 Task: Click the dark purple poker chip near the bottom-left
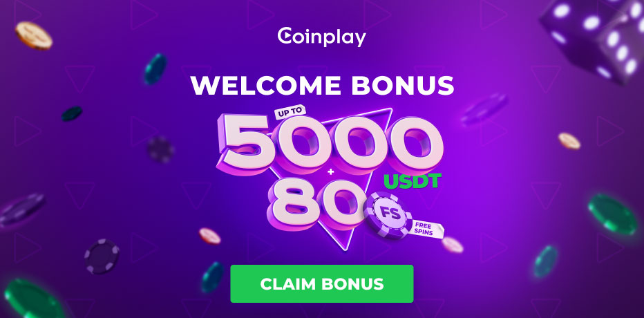[x=102, y=256]
